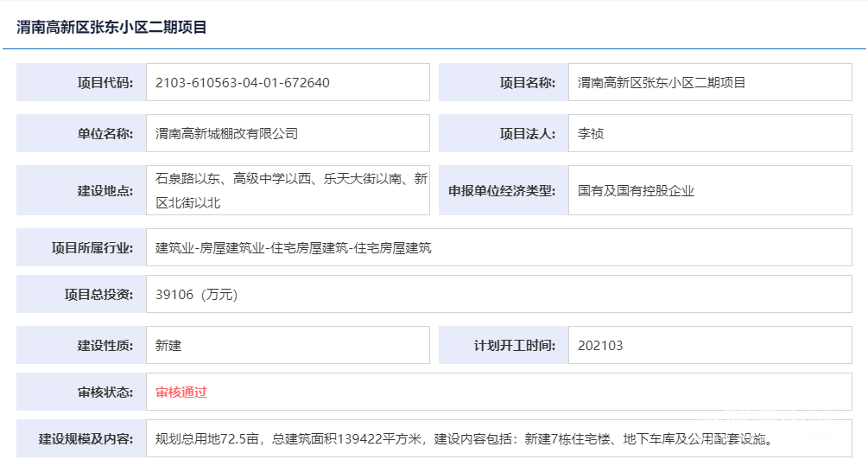The height and width of the screenshot is (466, 868).
Task: Click the 项目所属行业 industry value
Action: [293, 248]
